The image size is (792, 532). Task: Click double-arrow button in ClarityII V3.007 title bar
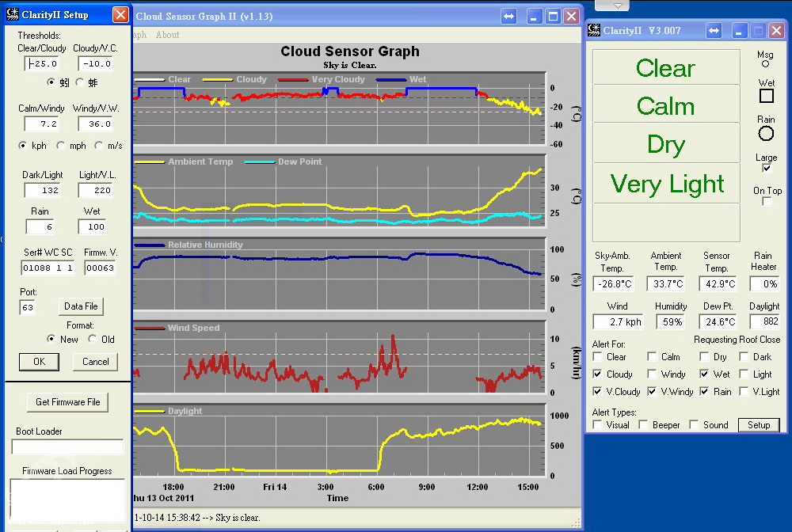click(714, 31)
